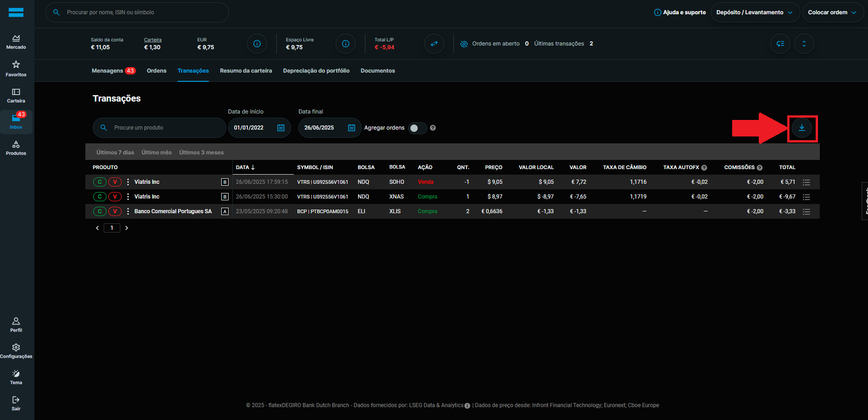Open Depreciação do portfólio tab
This screenshot has width=868, height=420.
[x=316, y=71]
